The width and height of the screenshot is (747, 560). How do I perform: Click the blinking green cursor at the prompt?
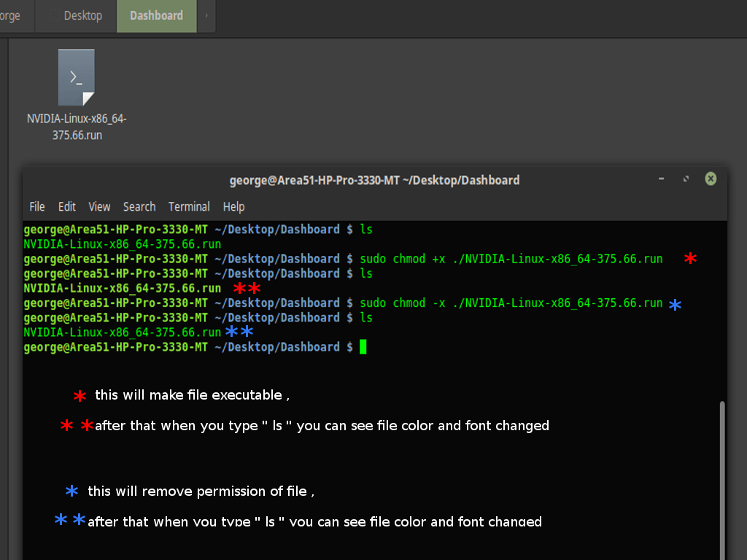[362, 348]
